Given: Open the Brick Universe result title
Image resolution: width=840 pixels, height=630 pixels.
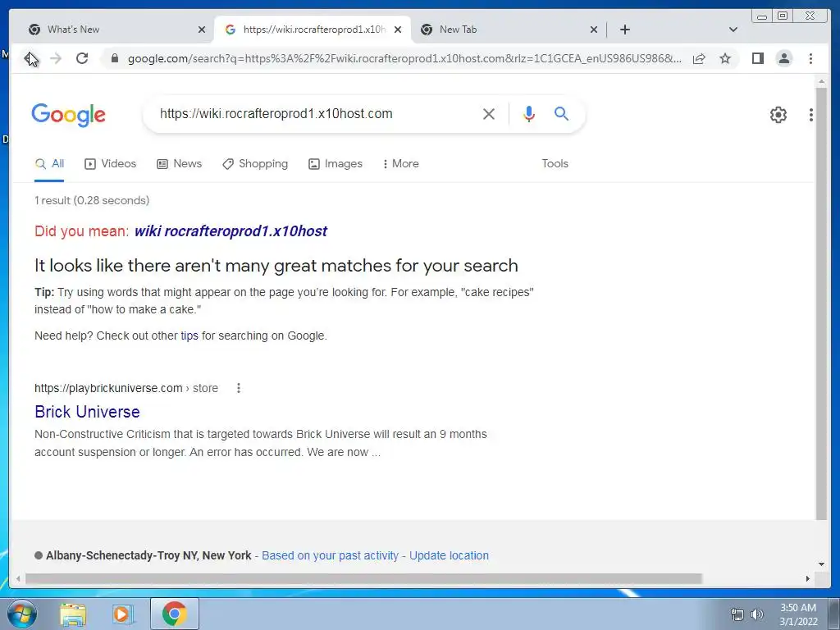Looking at the screenshot, I should (87, 412).
